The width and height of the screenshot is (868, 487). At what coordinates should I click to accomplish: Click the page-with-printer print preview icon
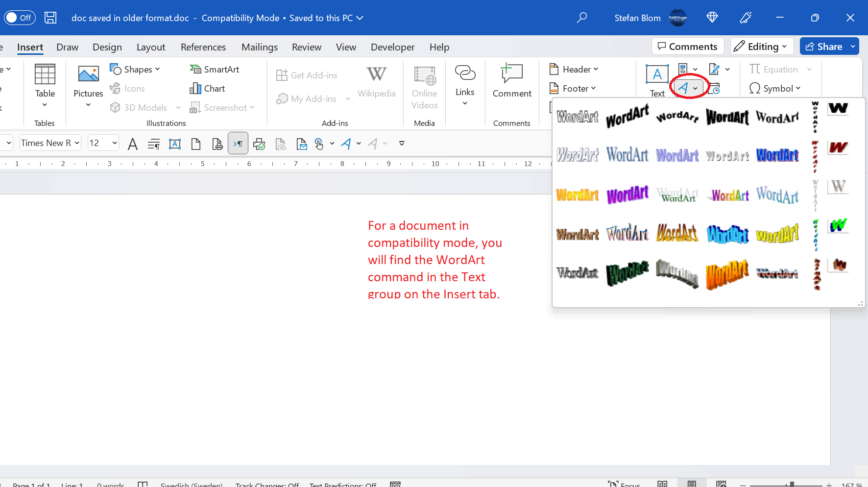tap(217, 144)
